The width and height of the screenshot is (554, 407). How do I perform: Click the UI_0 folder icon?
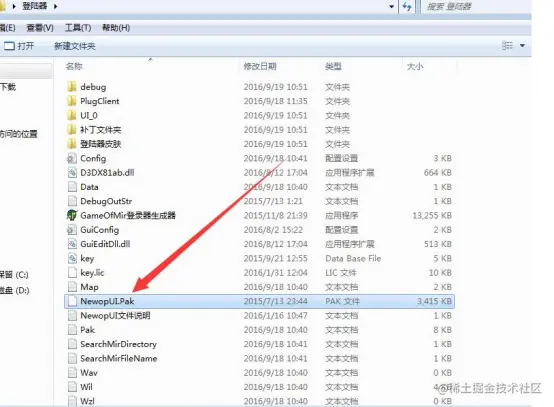point(71,116)
